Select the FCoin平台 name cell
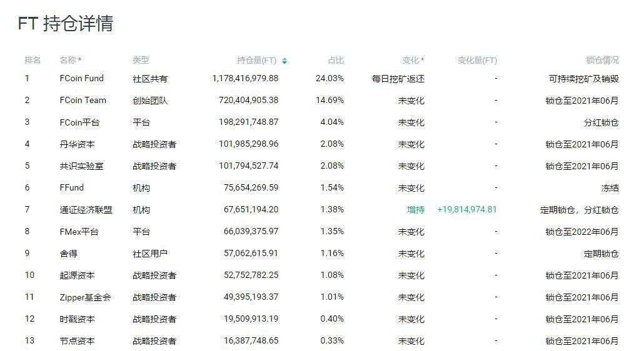644x351 pixels. click(79, 122)
